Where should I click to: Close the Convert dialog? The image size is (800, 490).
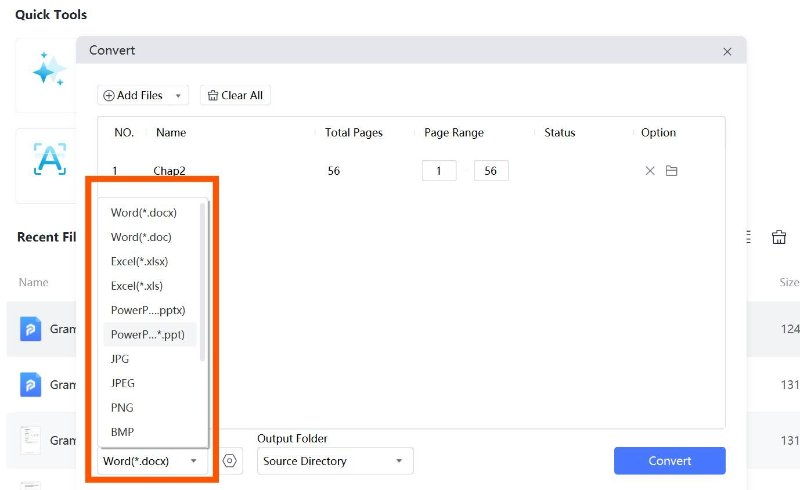pos(727,51)
